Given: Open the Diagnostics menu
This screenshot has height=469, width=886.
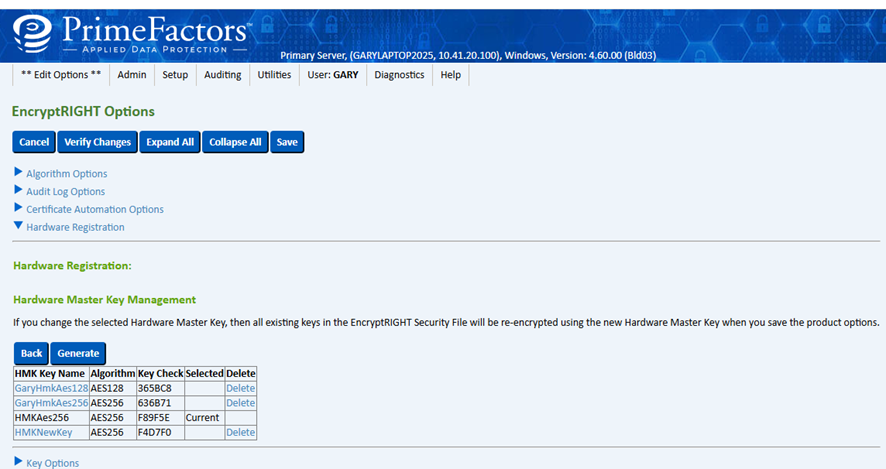Looking at the screenshot, I should [399, 75].
